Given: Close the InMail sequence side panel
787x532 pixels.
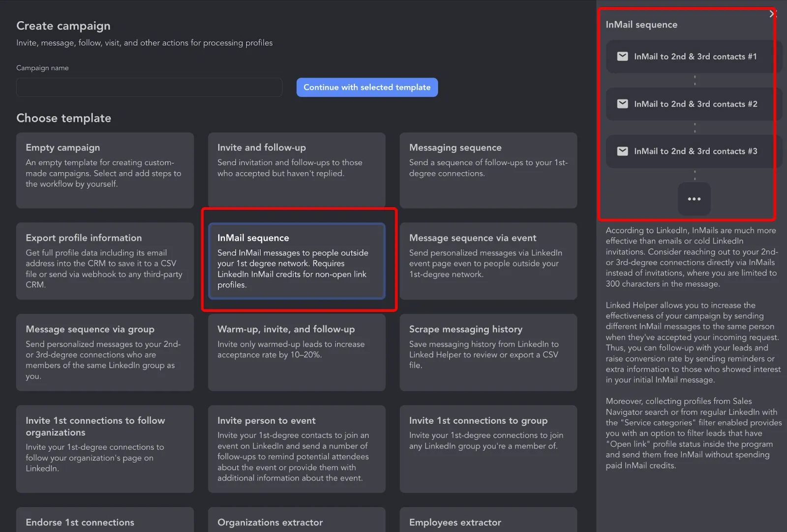Looking at the screenshot, I should [x=773, y=14].
